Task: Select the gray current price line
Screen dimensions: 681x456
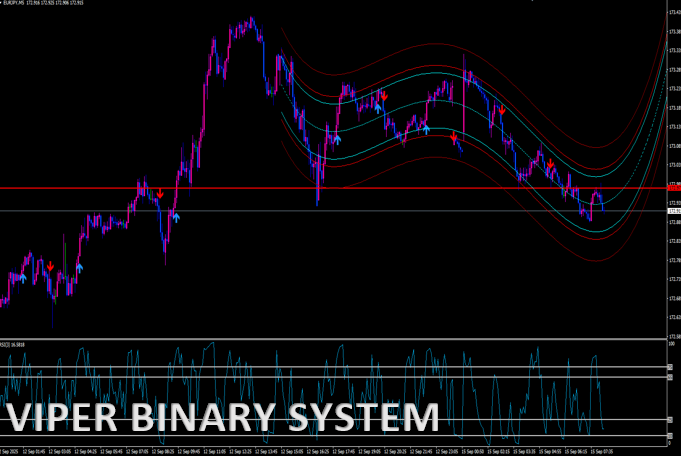Action: click(x=333, y=211)
